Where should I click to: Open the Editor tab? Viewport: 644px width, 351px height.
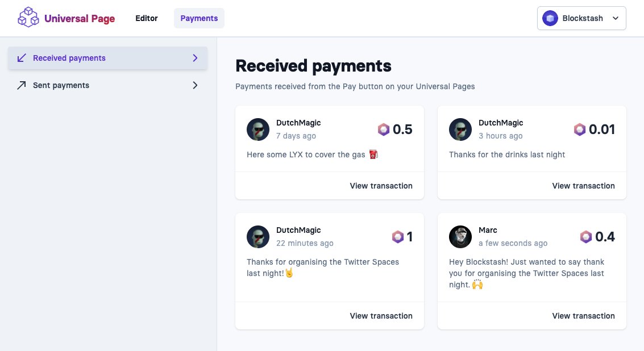click(147, 18)
